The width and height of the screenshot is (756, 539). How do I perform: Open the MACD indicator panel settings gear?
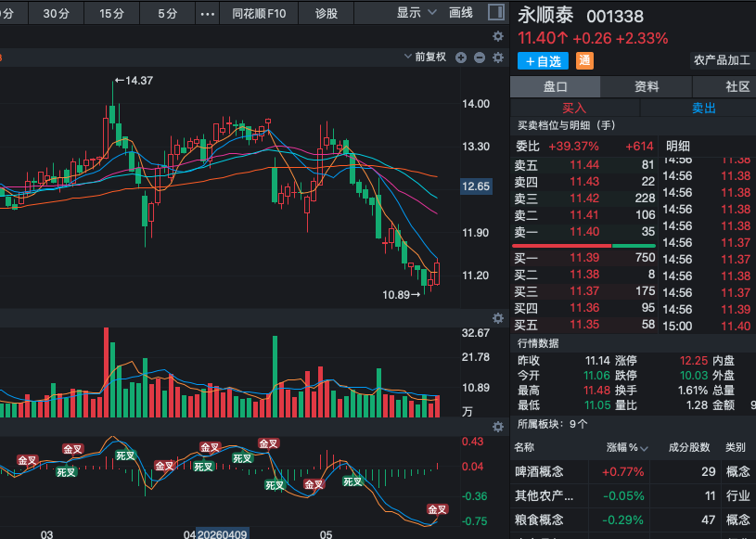[x=498, y=427]
